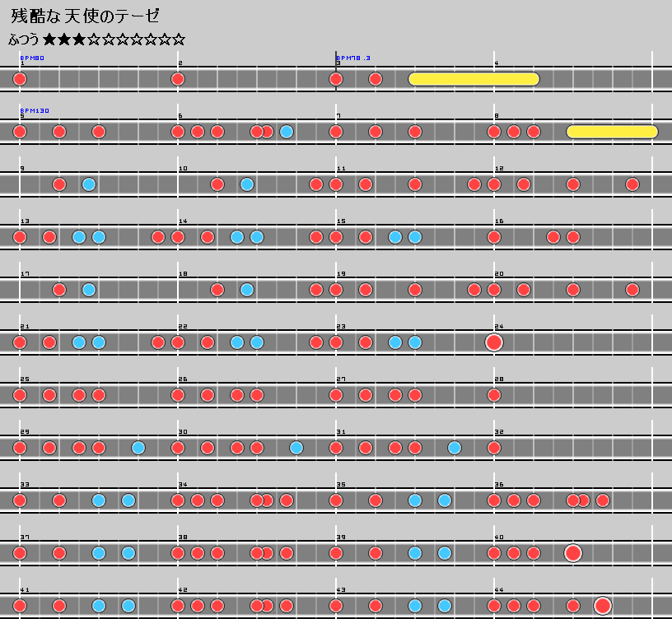Click the blue note in measure 17
This screenshot has height=619, width=672.
point(89,290)
